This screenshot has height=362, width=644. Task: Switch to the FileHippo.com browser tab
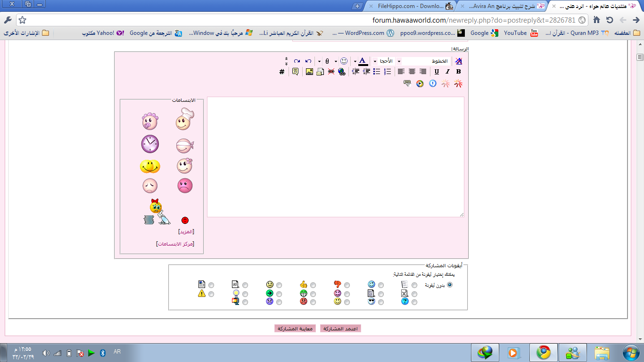click(409, 6)
